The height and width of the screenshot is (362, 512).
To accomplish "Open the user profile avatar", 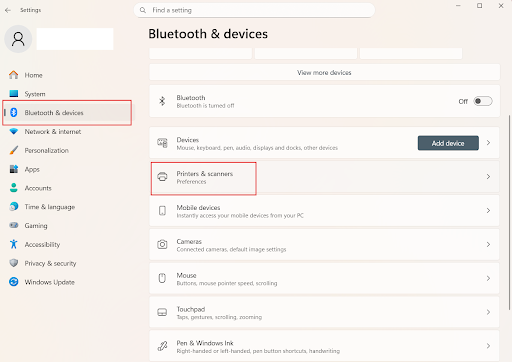I will tap(18, 39).
